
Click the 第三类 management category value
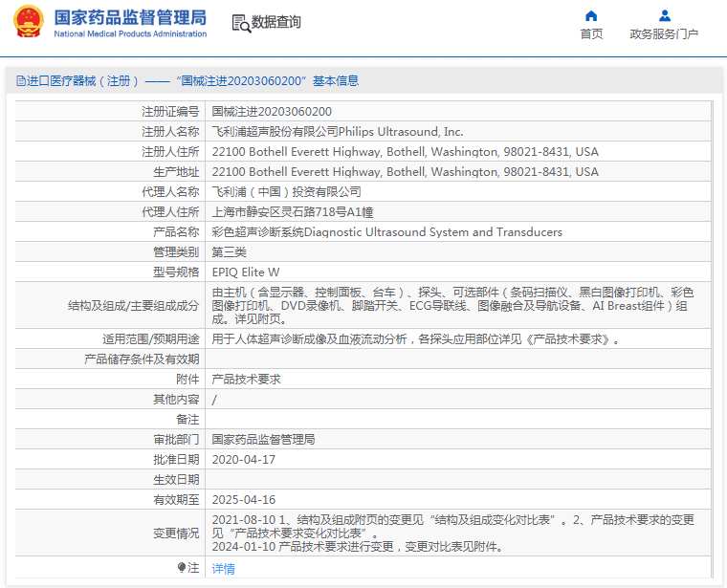229,252
